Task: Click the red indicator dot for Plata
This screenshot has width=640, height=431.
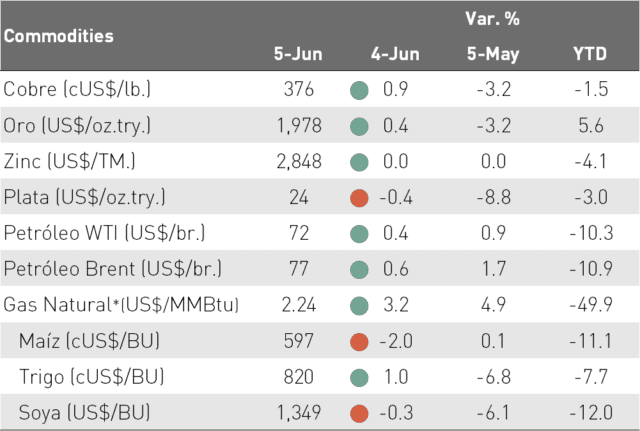Action: click(x=359, y=198)
